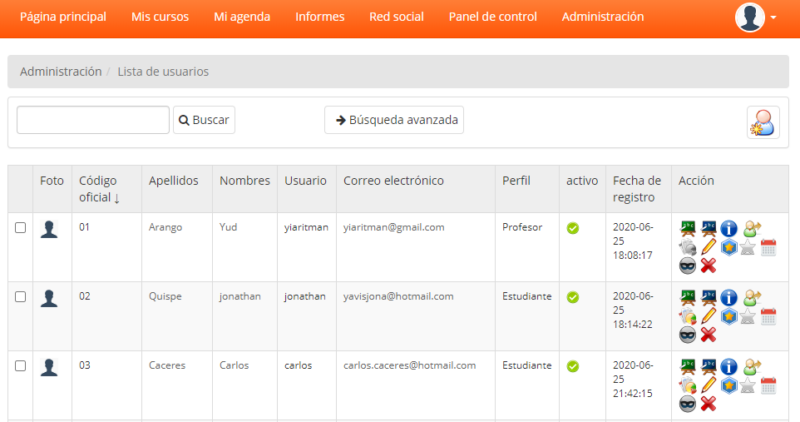The width and height of the screenshot is (800, 422).
Task: Open the calendar icon for Arango
Action: click(x=768, y=247)
